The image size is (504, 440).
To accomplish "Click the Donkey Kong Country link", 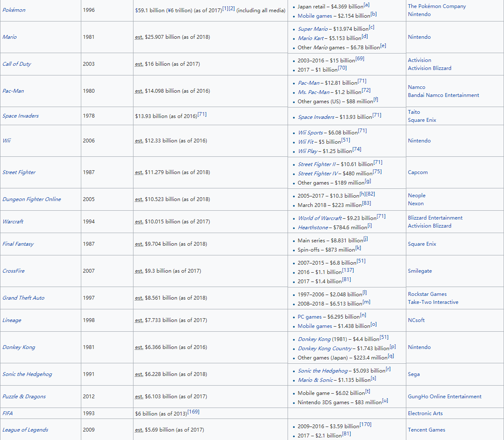I will pos(325,349).
